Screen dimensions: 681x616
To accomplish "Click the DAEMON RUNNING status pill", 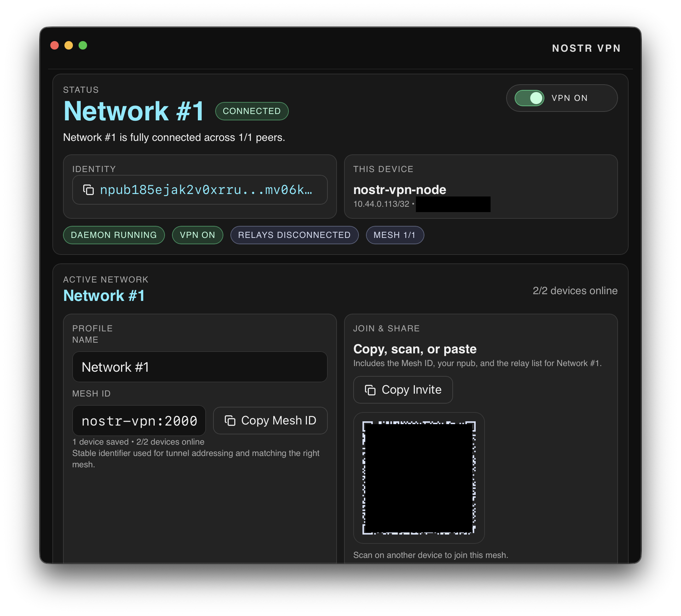I will [114, 235].
